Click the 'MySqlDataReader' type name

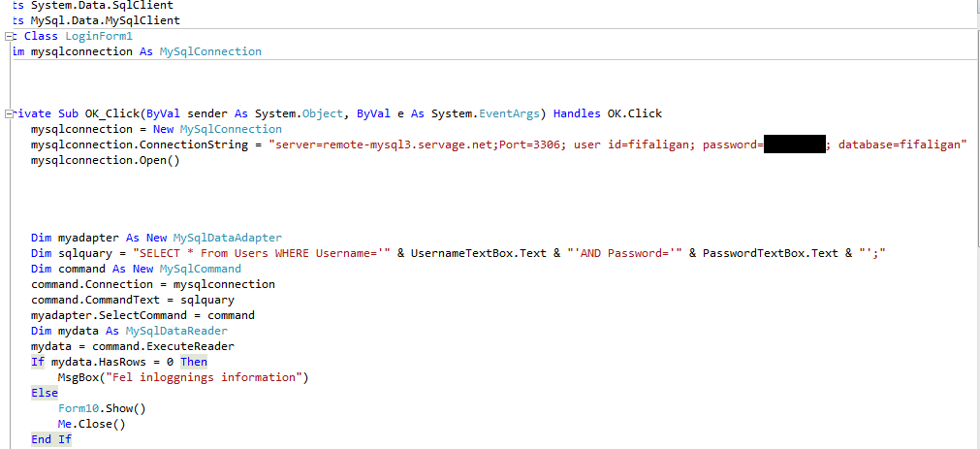pos(176,331)
